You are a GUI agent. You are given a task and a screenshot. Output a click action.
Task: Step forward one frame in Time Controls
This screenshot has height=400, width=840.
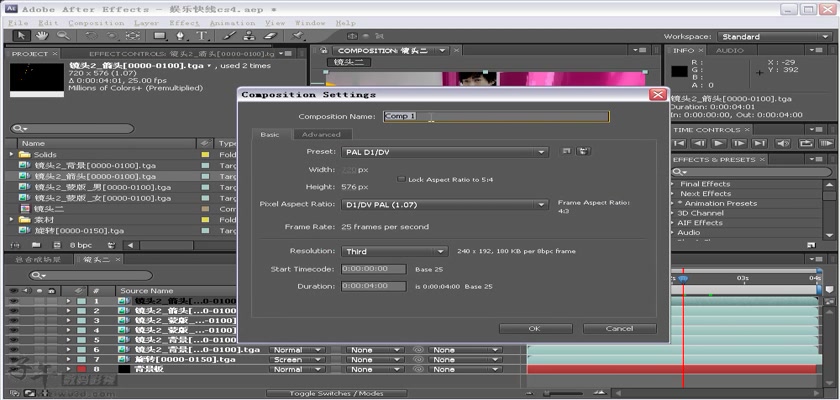click(x=739, y=143)
